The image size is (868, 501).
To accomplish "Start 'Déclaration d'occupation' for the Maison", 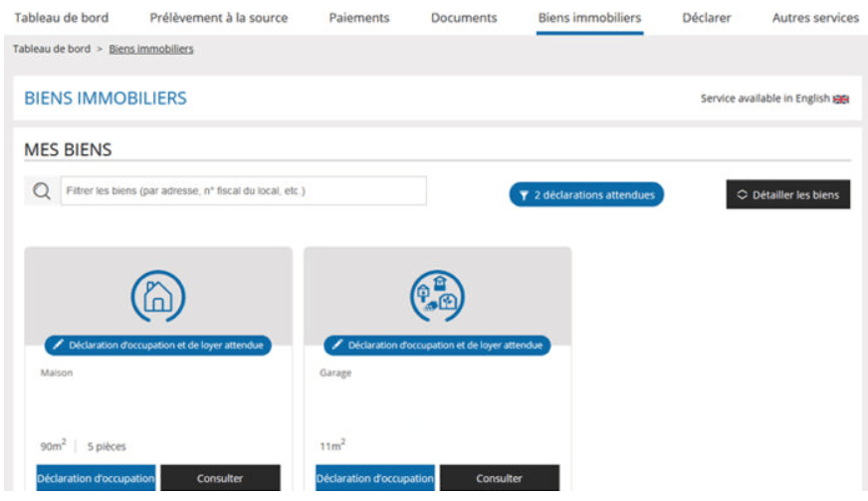I will click(x=96, y=478).
